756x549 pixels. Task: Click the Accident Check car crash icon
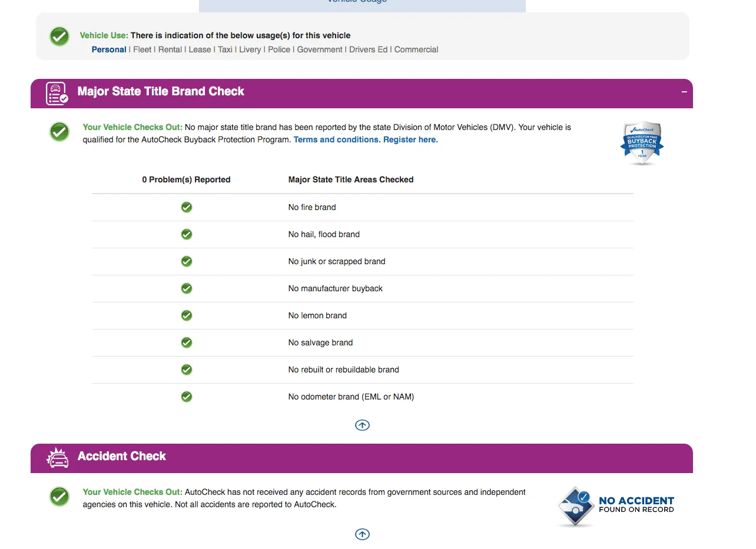click(x=57, y=458)
